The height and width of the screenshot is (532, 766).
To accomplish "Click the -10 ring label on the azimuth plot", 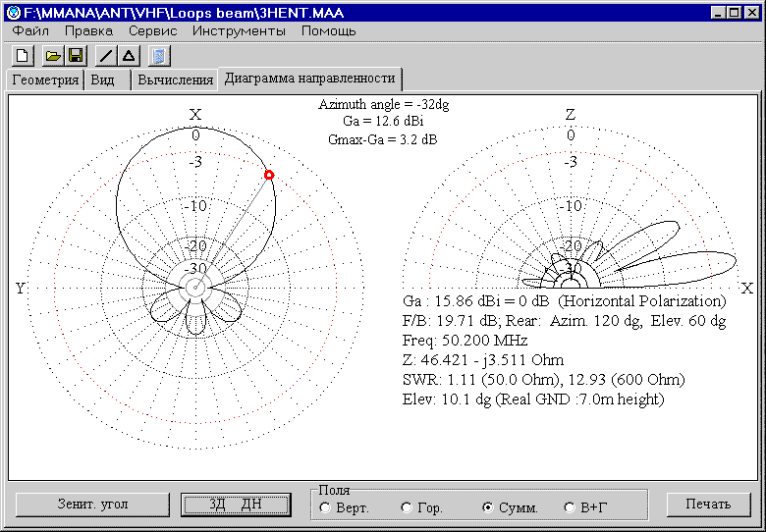I will [x=195, y=205].
